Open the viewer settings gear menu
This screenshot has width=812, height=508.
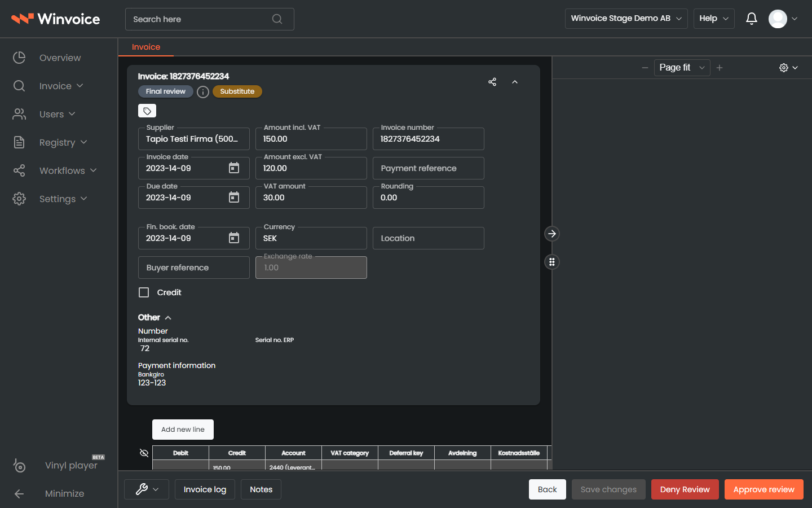788,68
